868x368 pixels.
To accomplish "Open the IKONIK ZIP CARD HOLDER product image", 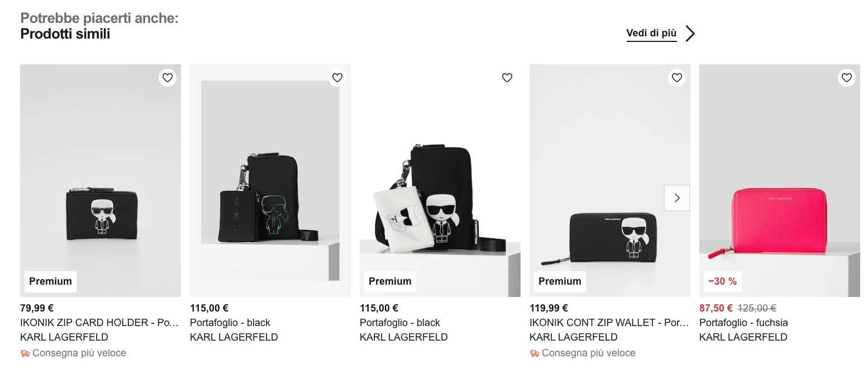I will [101, 181].
